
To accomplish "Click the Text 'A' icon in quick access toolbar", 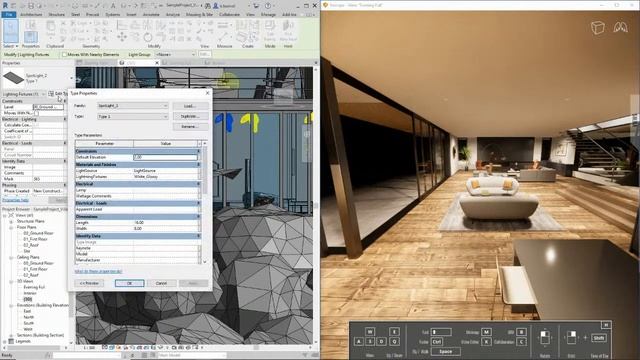I will [113, 6].
